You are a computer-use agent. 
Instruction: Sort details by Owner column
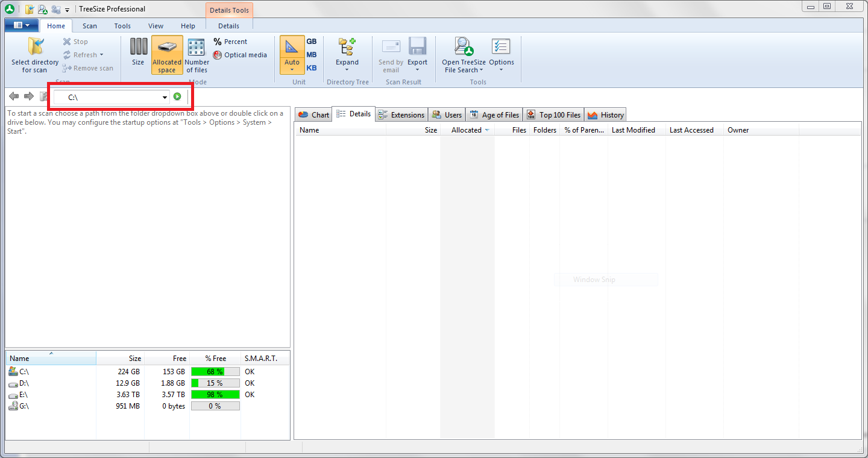click(x=738, y=130)
